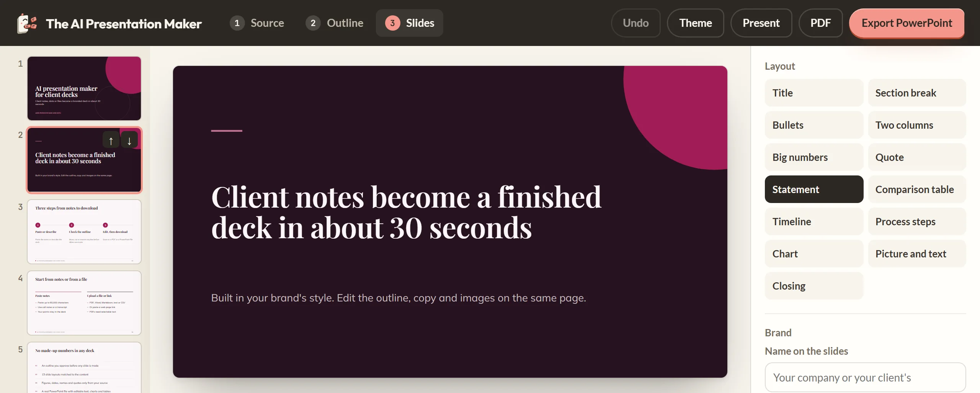Go to the Outline step
This screenshot has height=393, width=980.
[x=335, y=23]
